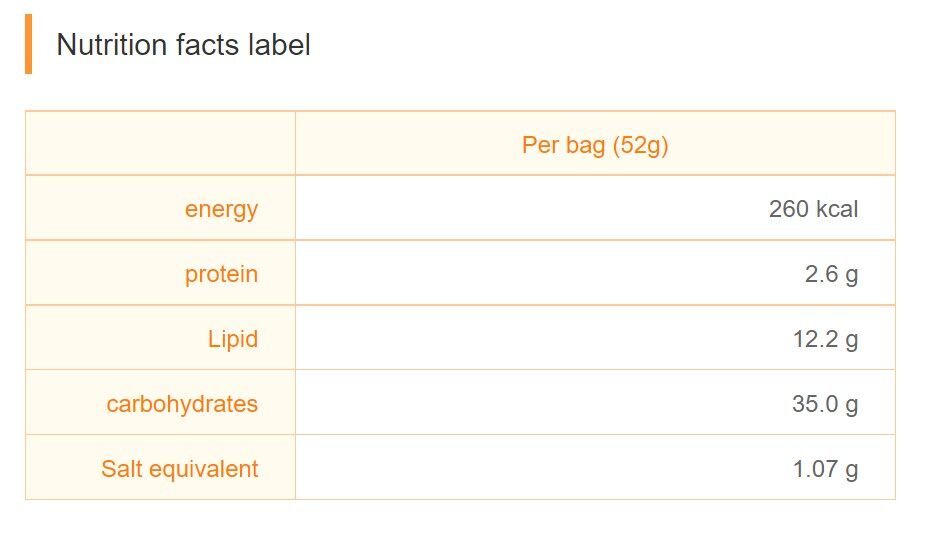This screenshot has width=931, height=535.
Task: Click the word "Nutrition" in the heading
Action: point(111,45)
